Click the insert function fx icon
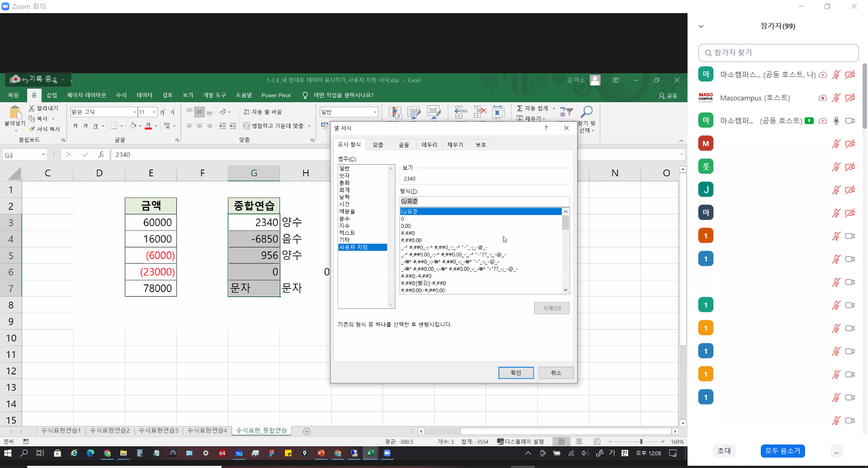Screen dimensions: 868x468 [101, 155]
